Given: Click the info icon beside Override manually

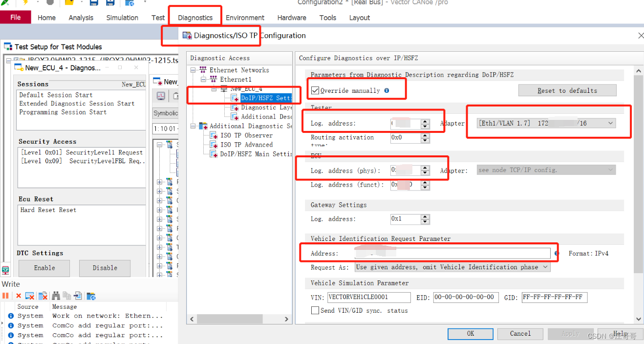Looking at the screenshot, I should 387,90.
